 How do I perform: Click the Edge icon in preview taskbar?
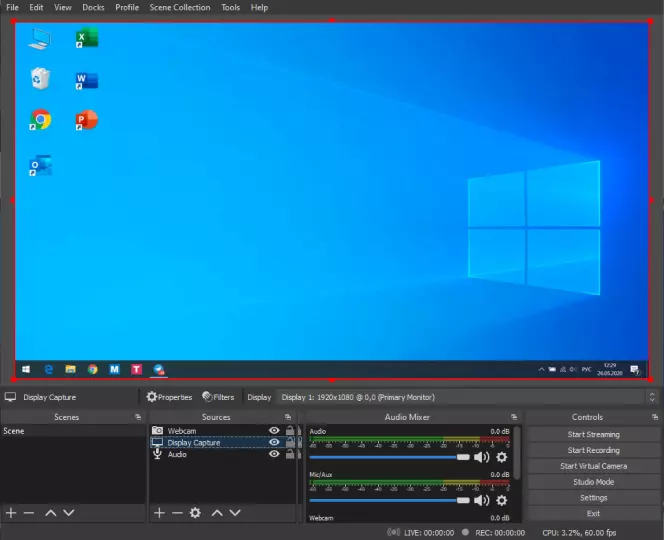click(x=49, y=369)
